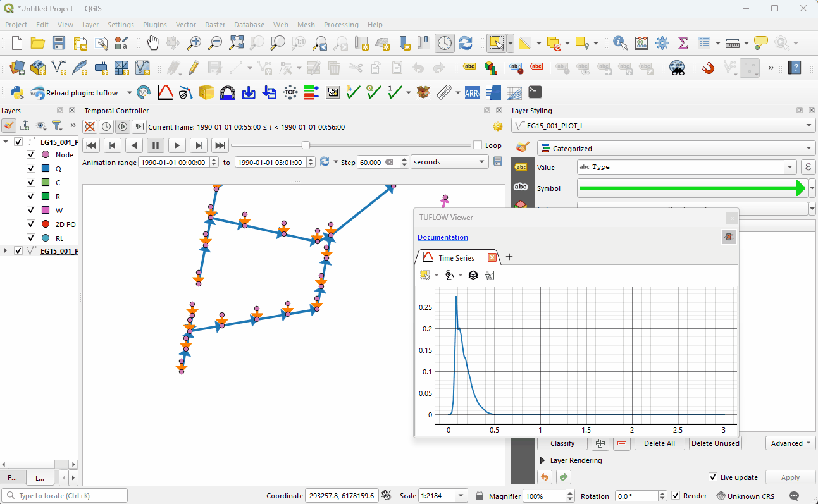Open the Vector menu
This screenshot has height=504, width=818.
coord(185,25)
